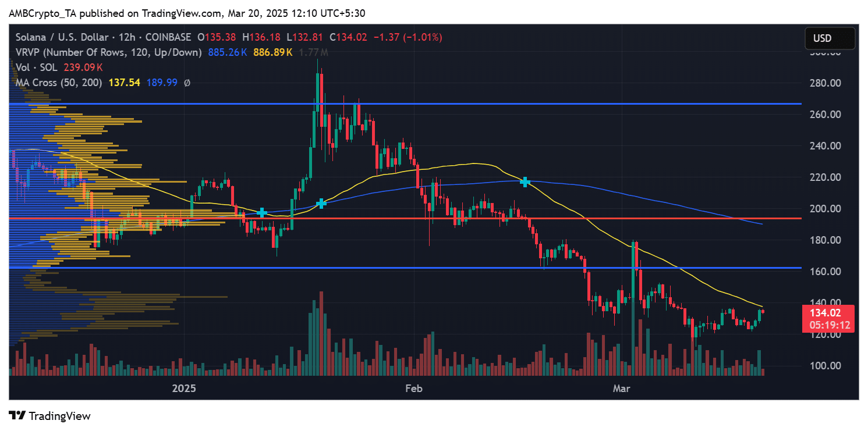Click the 886.89K down volume value
This screenshot has width=868, height=431.
coord(272,52)
